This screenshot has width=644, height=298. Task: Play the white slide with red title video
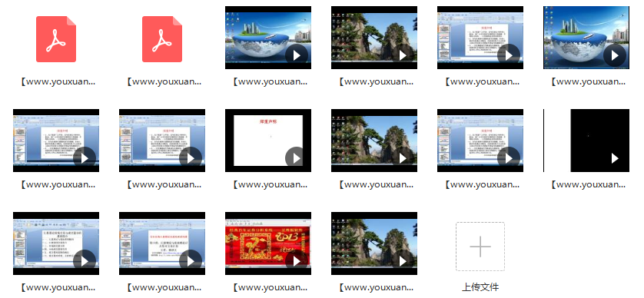[x=297, y=158]
